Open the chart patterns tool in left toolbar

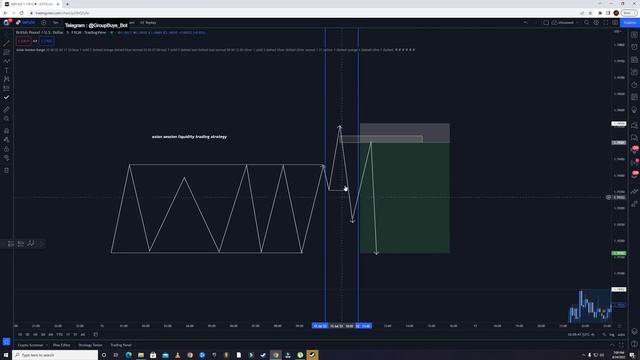tap(6, 79)
